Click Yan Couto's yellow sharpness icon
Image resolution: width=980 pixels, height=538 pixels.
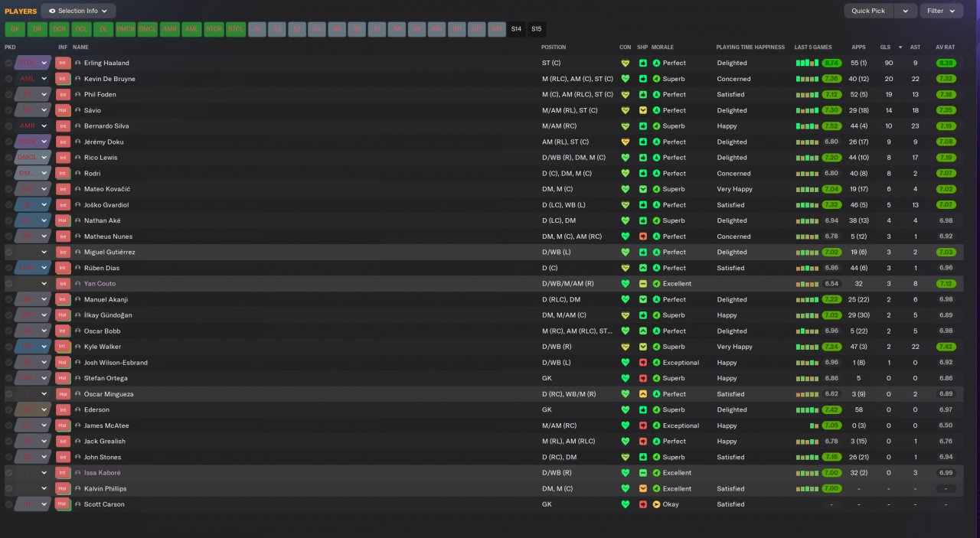643,284
